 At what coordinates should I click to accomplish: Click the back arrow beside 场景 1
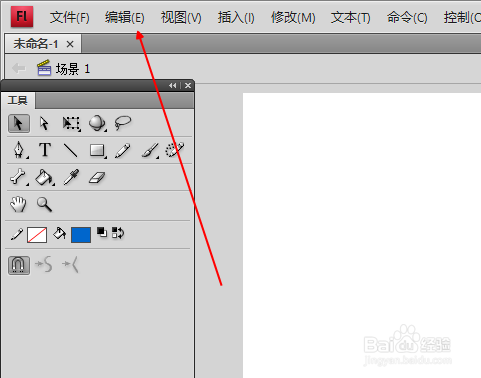pos(19,68)
